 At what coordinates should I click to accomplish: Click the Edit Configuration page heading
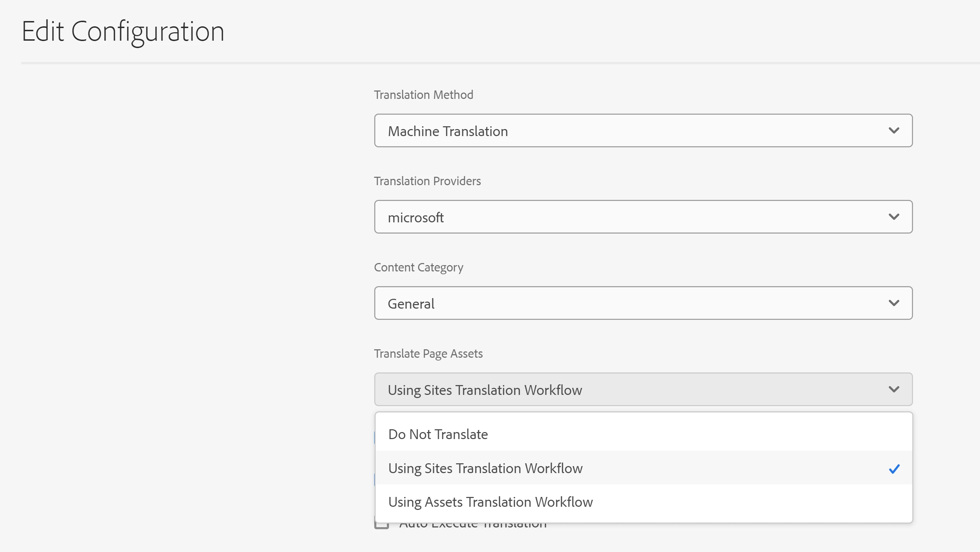tap(123, 32)
